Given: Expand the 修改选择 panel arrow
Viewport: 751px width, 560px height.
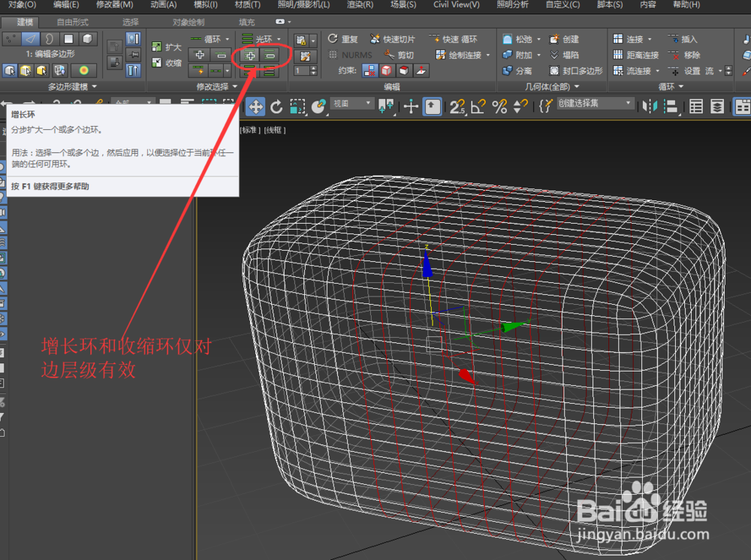Looking at the screenshot, I should [x=235, y=86].
